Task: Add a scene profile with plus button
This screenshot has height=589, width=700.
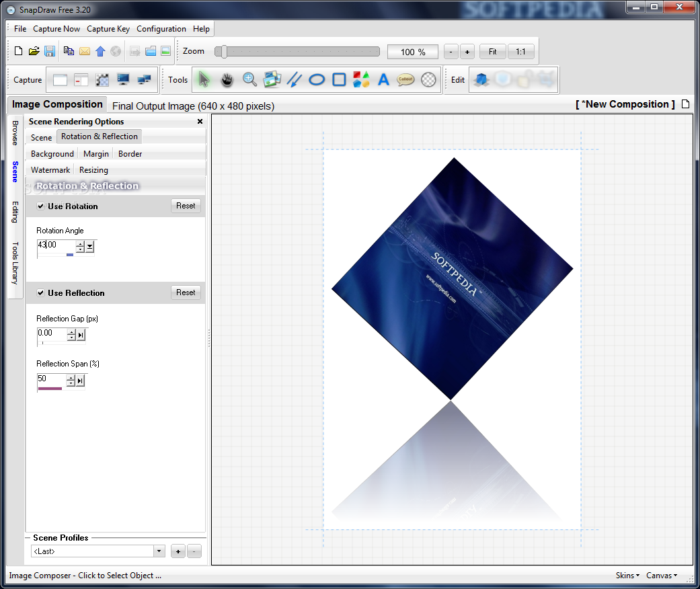Action: click(x=178, y=551)
